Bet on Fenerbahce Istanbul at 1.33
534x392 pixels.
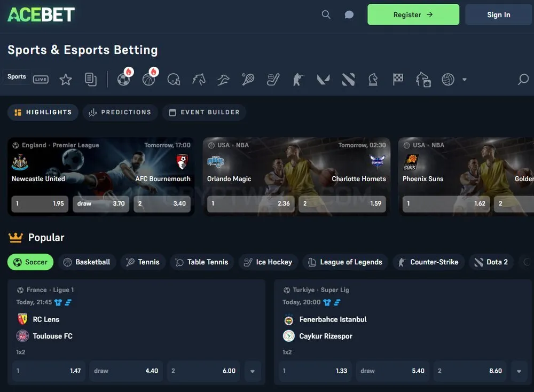coord(316,371)
